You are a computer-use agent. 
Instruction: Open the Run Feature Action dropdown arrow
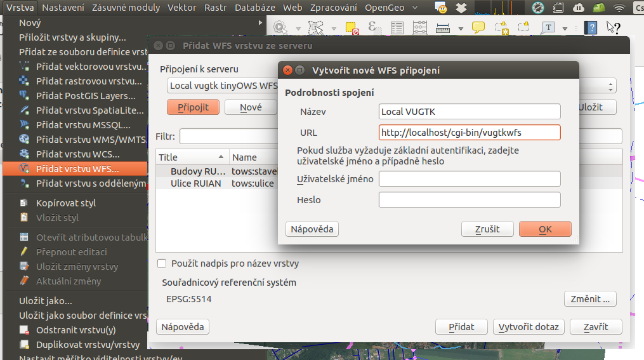click(299, 29)
